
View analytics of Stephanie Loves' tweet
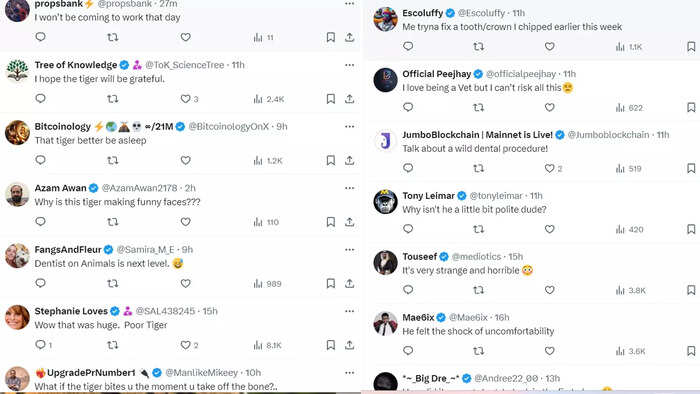click(267, 345)
